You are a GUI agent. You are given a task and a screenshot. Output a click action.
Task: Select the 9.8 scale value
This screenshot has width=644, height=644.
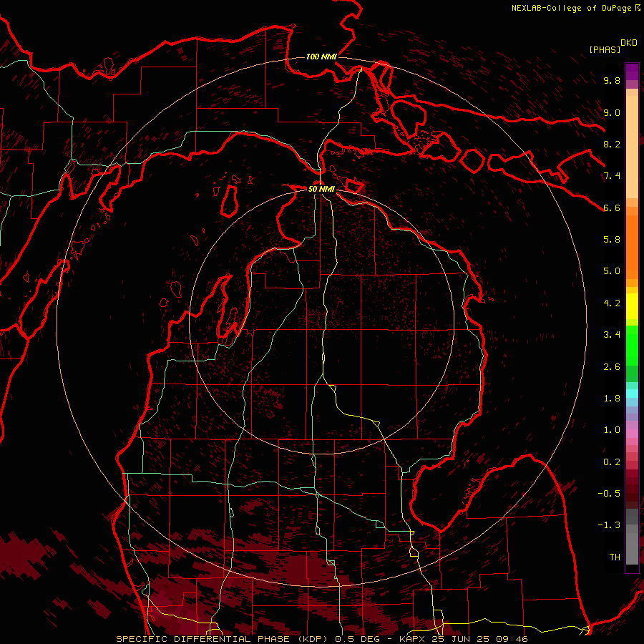[612, 80]
